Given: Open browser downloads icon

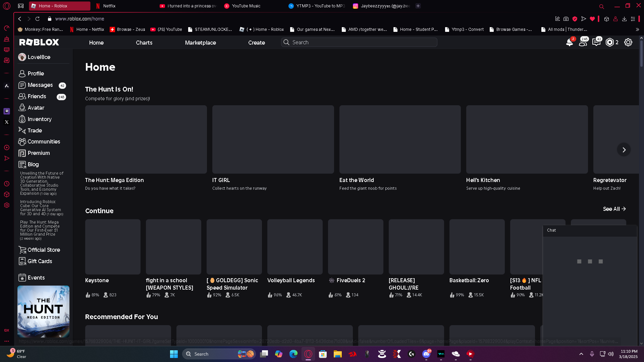Looking at the screenshot, I should tap(624, 19).
